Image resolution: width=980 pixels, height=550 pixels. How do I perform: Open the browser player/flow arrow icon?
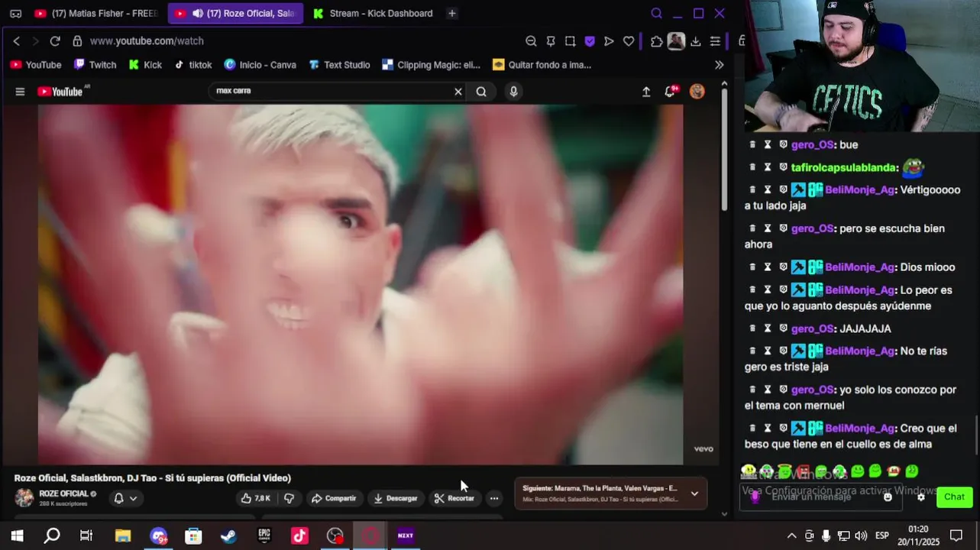609,41
